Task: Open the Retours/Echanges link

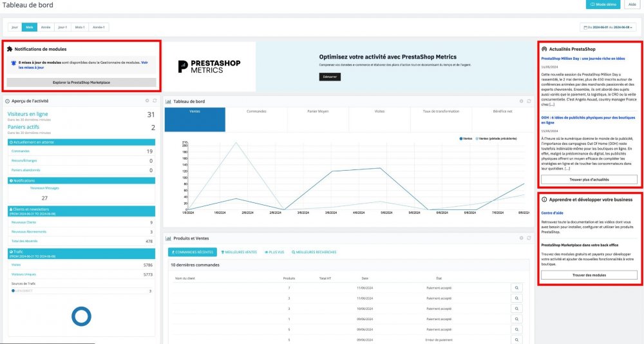Action: pos(24,160)
